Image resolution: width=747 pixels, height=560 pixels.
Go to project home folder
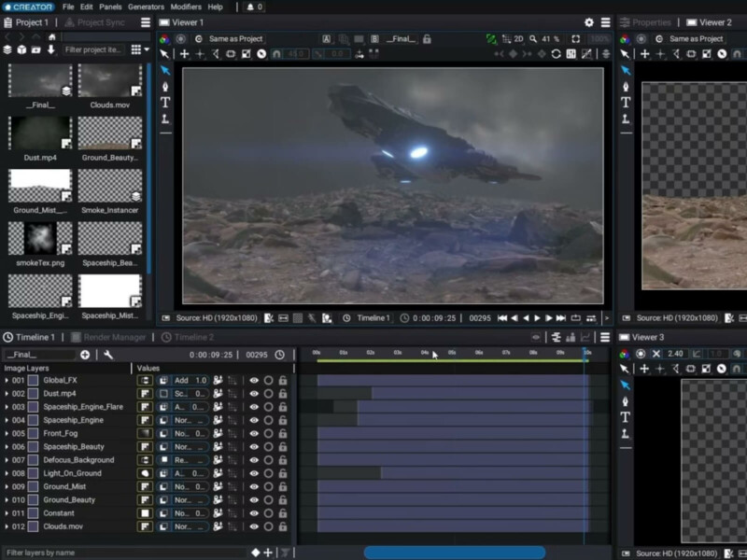(52, 36)
